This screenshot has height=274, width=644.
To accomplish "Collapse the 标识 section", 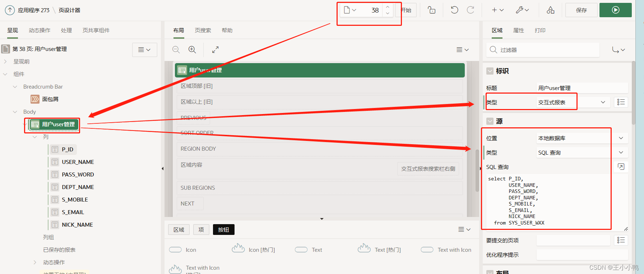I will tap(490, 71).
